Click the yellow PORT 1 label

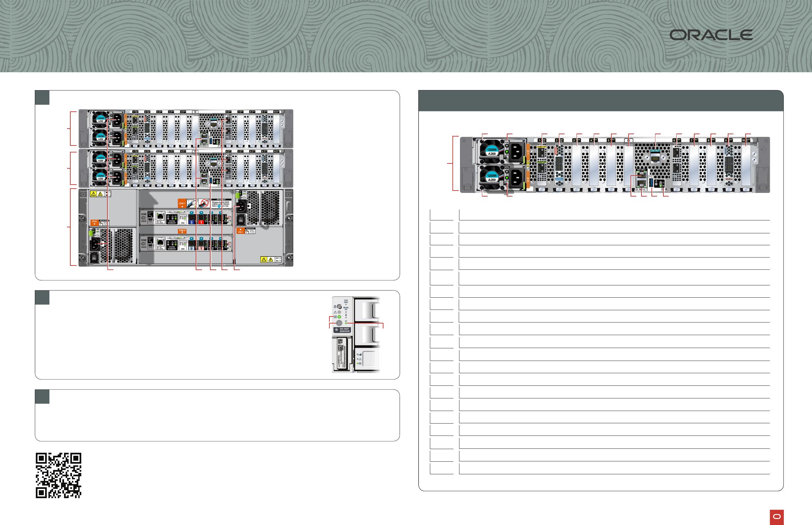(541, 147)
